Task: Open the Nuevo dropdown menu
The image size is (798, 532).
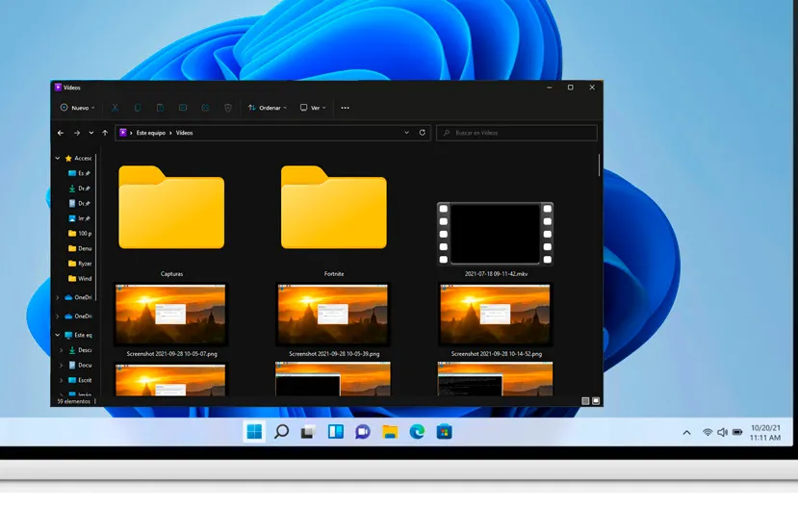Action: (x=77, y=108)
